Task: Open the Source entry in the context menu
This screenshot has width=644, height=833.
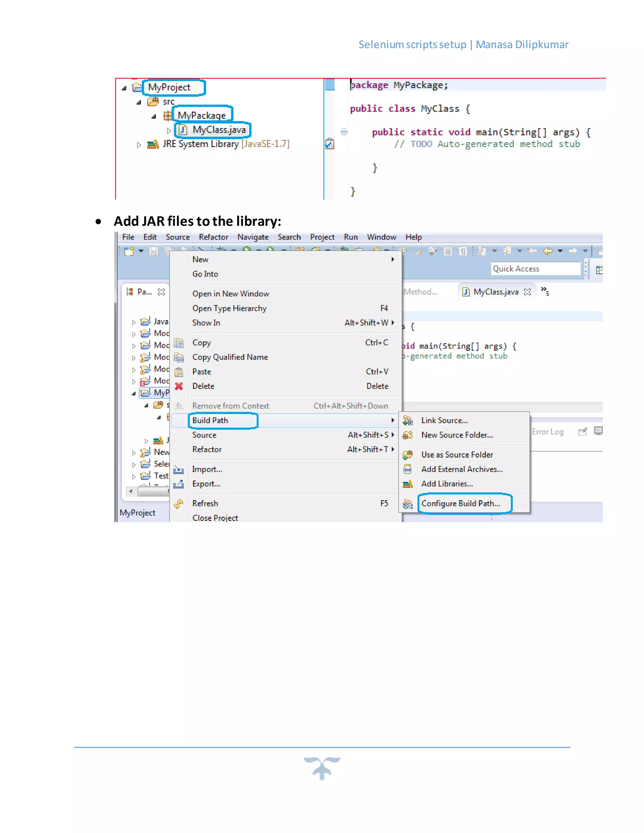Action: tap(286, 435)
